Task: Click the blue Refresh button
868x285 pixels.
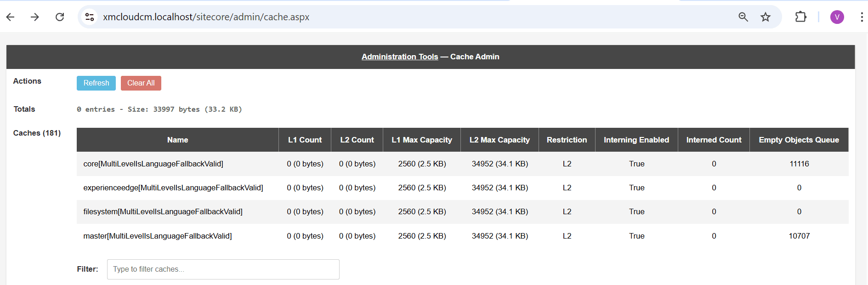Action: [x=96, y=83]
